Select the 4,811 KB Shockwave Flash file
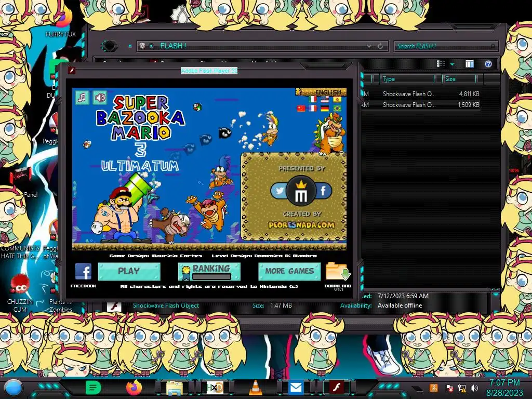532x399 pixels. point(421,94)
